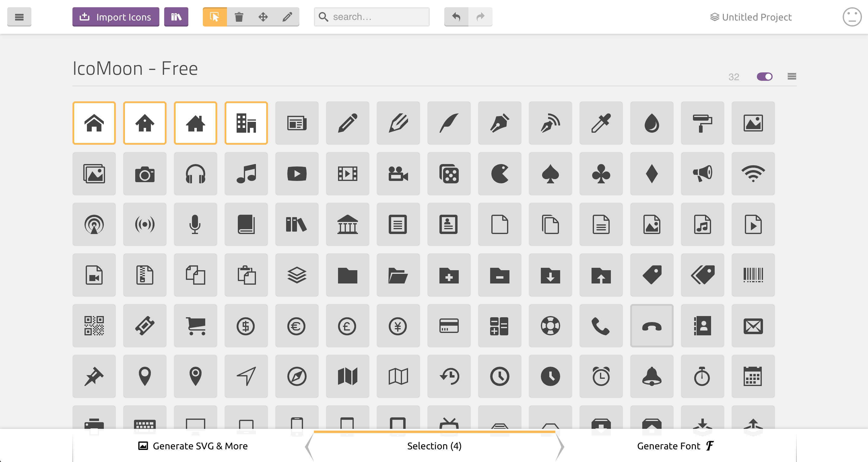Viewport: 868px width, 462px height.
Task: Open the Untitled Project manager
Action: [x=751, y=17]
